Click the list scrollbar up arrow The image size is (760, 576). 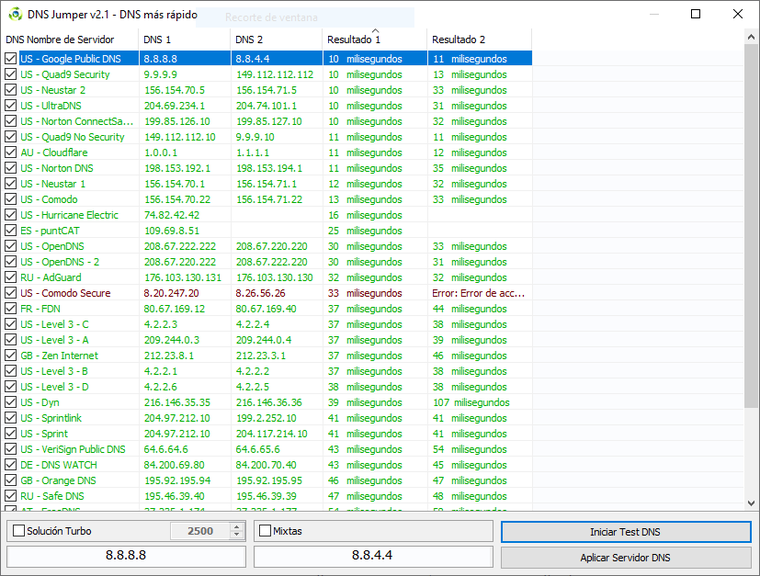coord(751,37)
